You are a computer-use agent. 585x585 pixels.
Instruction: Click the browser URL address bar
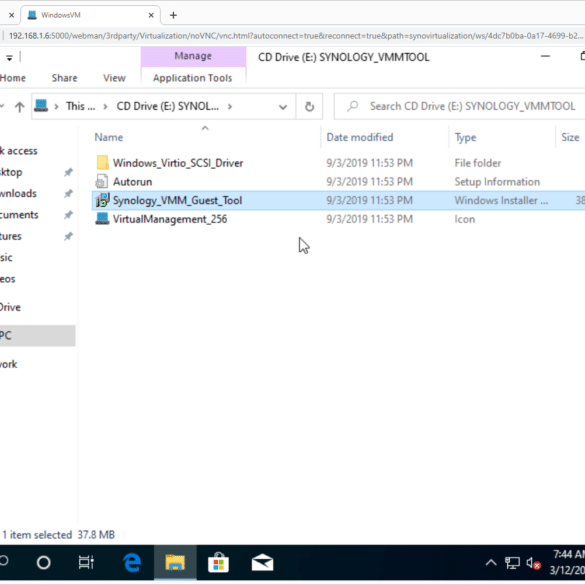(295, 36)
